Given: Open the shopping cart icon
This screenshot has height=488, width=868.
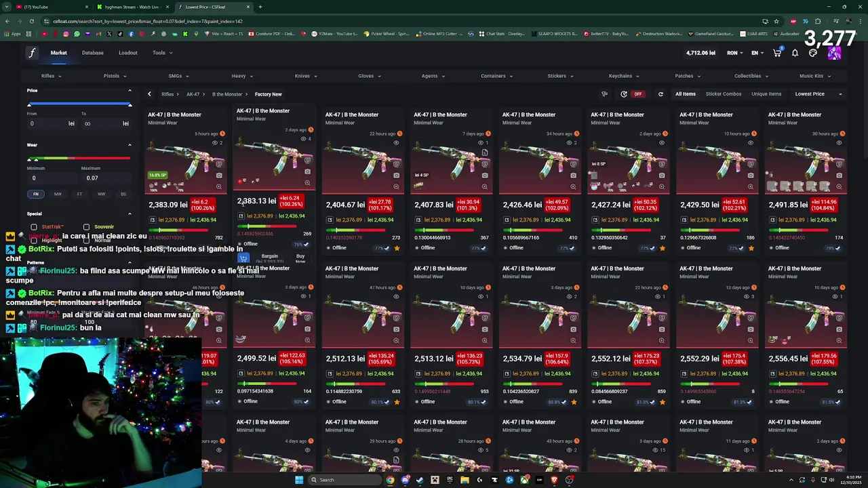Looking at the screenshot, I should pos(777,53).
